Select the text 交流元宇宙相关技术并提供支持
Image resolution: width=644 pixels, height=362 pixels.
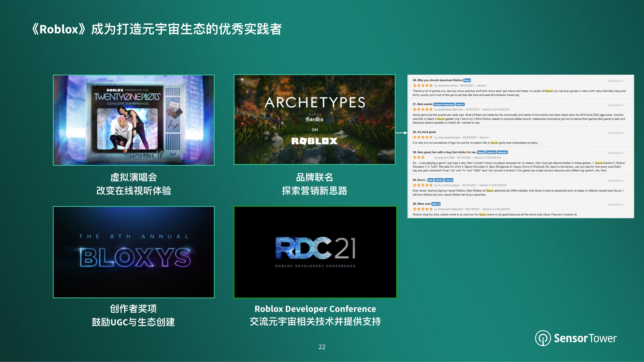[315, 322]
